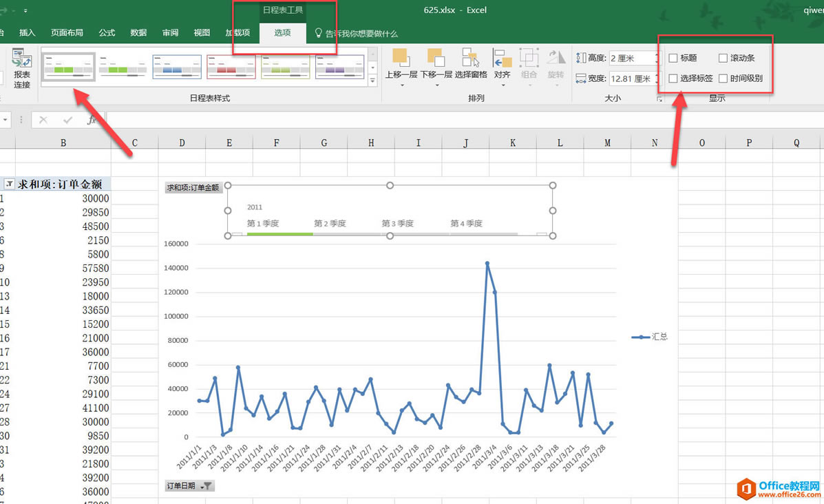Click the 订单日期 filter icon on chart
824x504 pixels.
(x=207, y=485)
